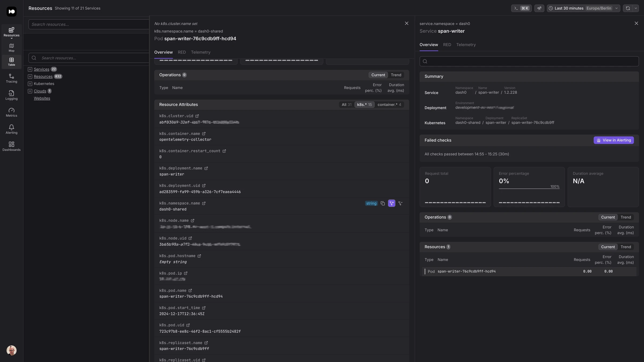The image size is (644, 362).
Task: Open k8s.pod.uid external link icon
Action: [188, 325]
